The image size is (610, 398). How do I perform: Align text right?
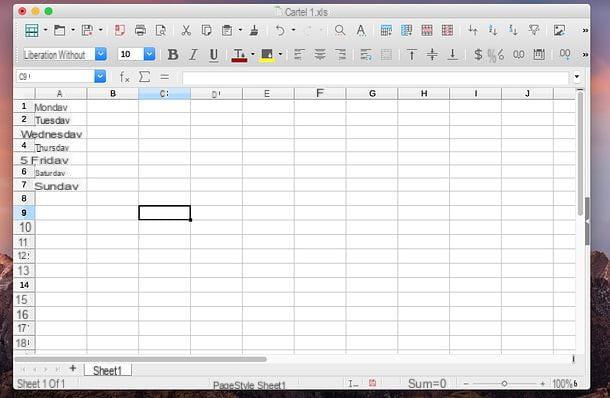(x=340, y=54)
